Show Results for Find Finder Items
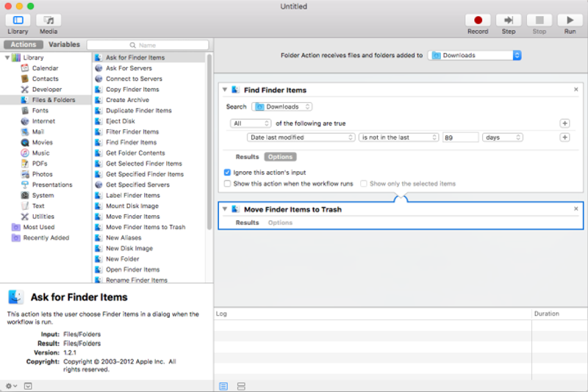This screenshot has width=588, height=392. 247,157
